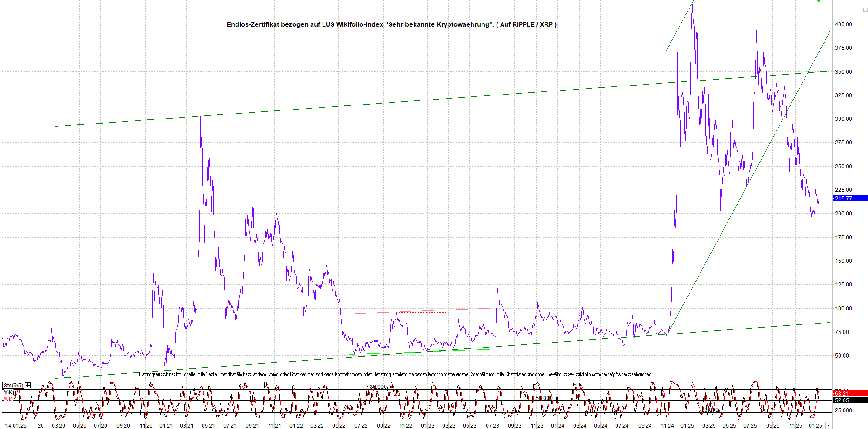Open the wikifolio.com link in the disclaimer
The height and width of the screenshot is (429, 868).
coord(607,374)
